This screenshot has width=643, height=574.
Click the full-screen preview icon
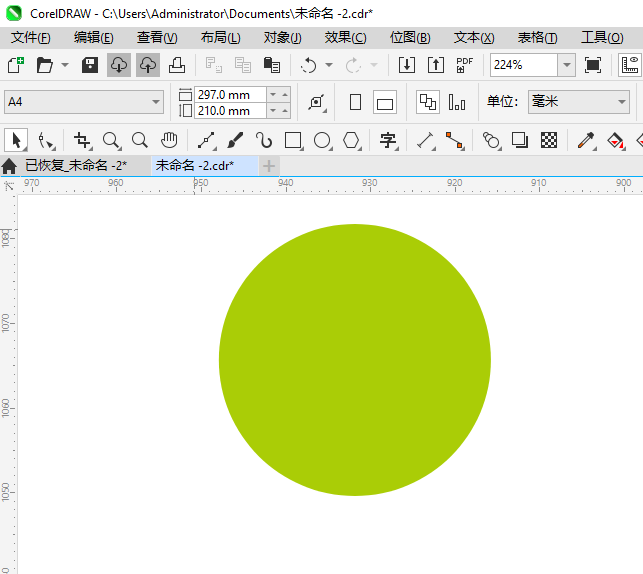tap(593, 65)
